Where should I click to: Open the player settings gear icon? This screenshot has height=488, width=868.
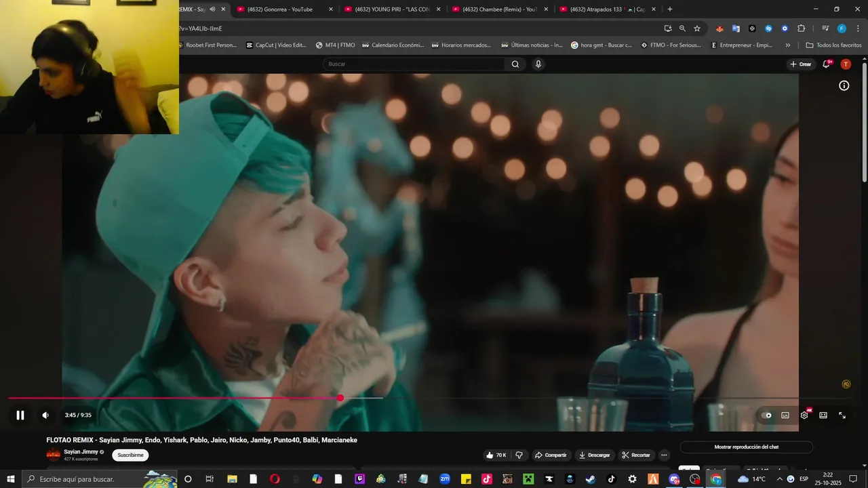point(804,415)
